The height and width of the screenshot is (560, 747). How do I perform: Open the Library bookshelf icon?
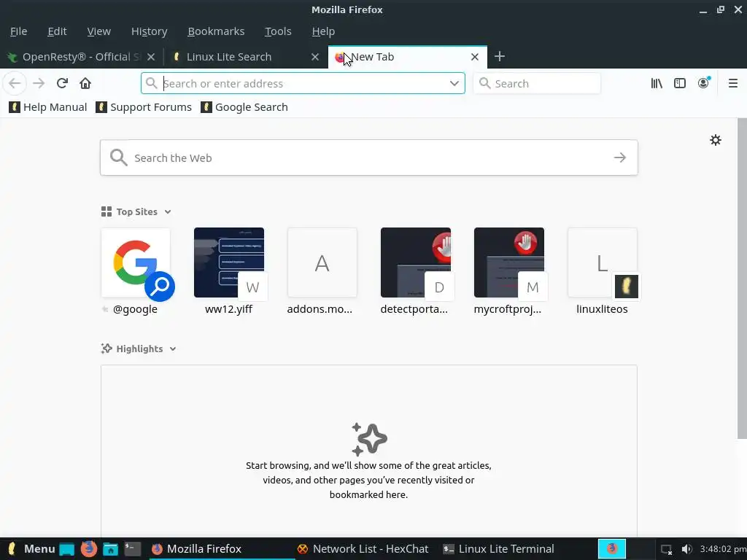click(x=657, y=83)
